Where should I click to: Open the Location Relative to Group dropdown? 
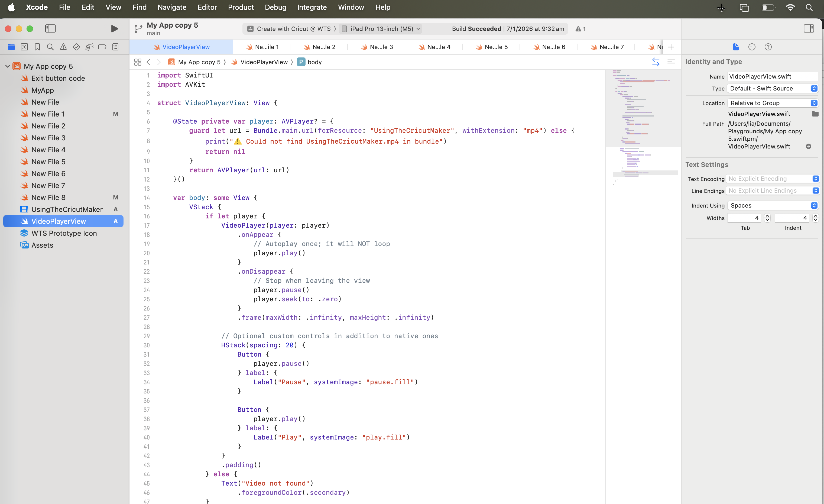pyautogui.click(x=773, y=103)
